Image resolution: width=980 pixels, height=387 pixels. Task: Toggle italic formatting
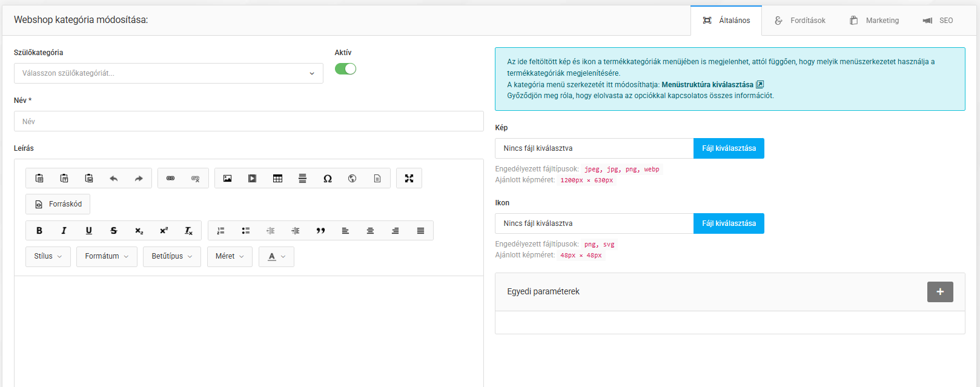64,231
